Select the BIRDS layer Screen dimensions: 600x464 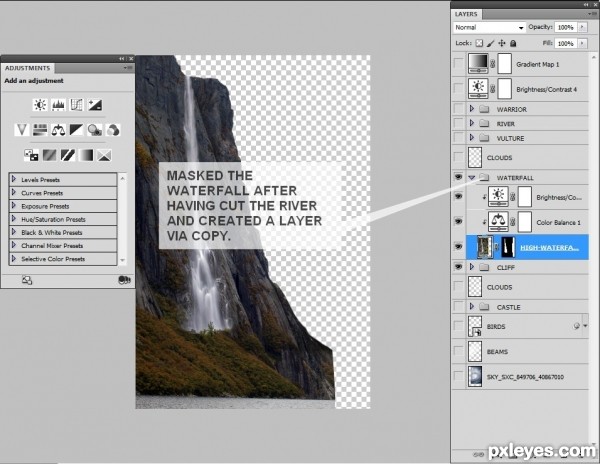click(520, 326)
